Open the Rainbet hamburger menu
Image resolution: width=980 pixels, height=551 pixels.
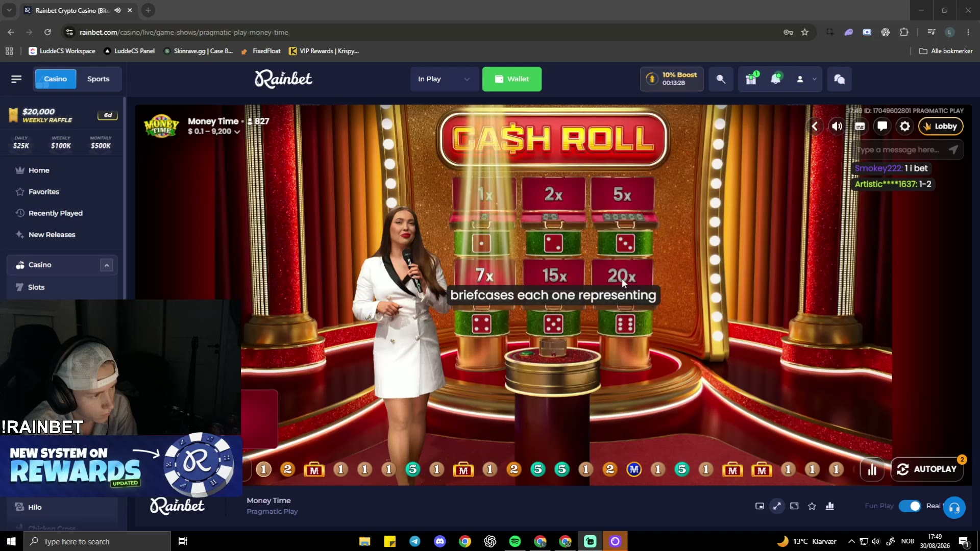tap(16, 79)
